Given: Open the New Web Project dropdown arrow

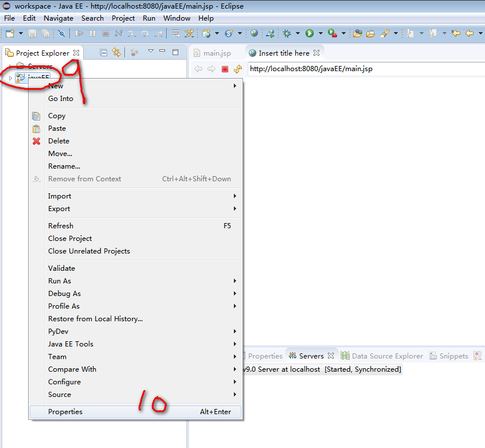Looking at the screenshot, I should tap(217, 33).
